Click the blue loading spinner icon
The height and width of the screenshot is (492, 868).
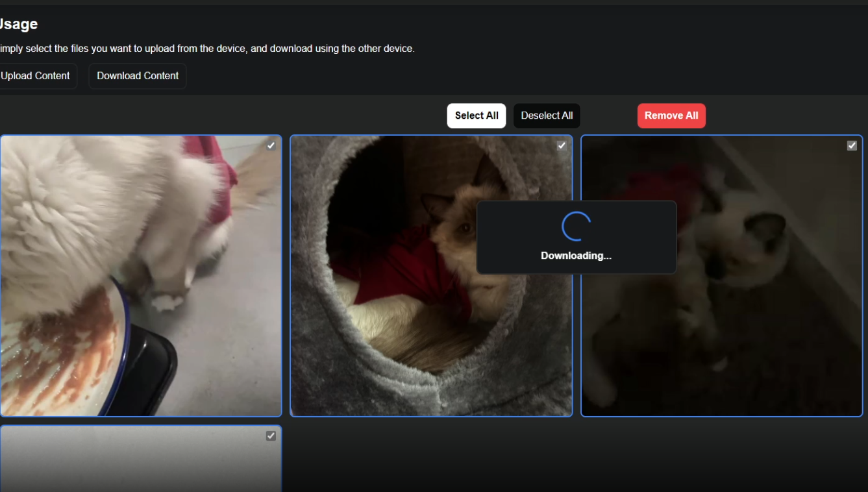pos(576,227)
